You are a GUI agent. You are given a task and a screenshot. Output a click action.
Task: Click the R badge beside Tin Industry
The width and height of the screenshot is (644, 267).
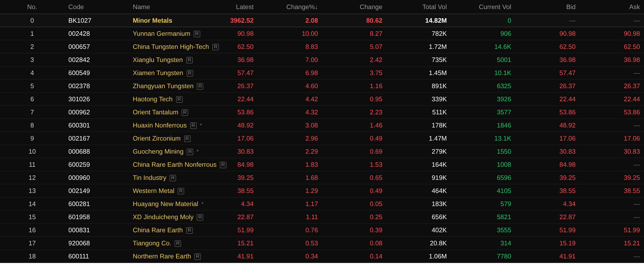(x=173, y=178)
